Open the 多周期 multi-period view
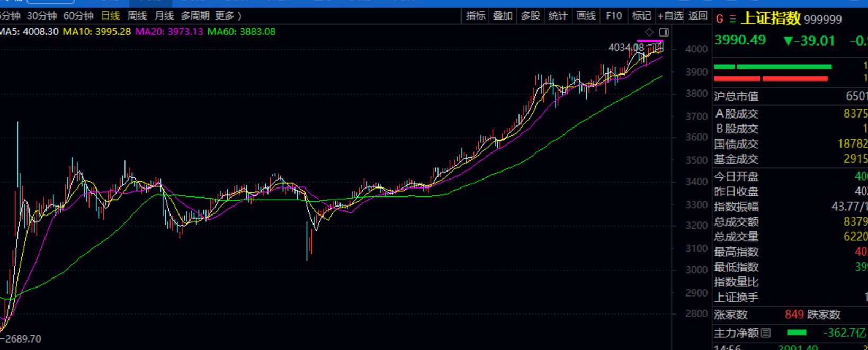Viewport: 868px width, 350px height. tap(195, 16)
